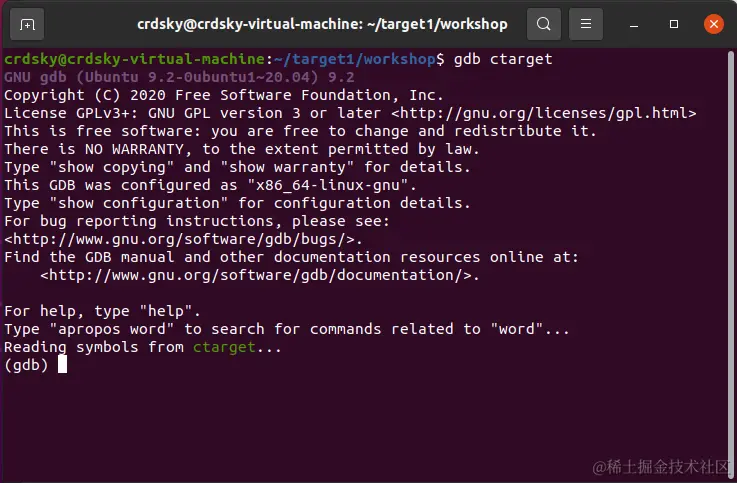Maximize the terminal window

click(674, 24)
